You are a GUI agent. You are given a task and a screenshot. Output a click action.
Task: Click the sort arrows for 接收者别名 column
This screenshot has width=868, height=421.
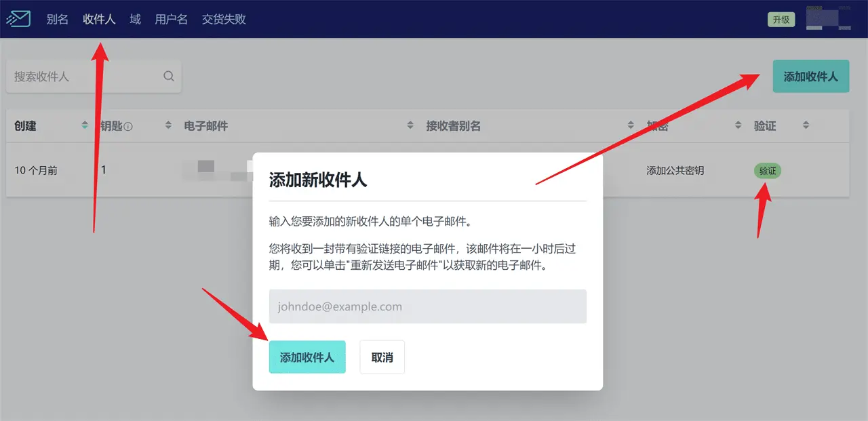631,125
